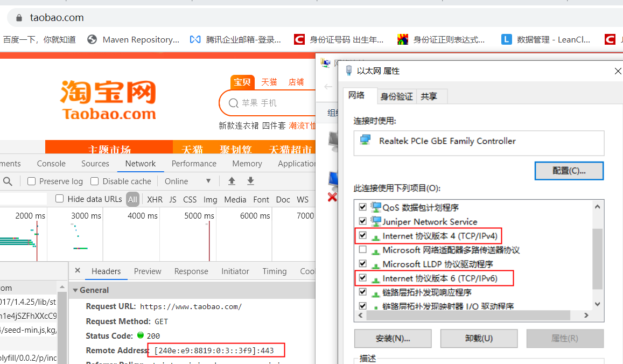Screen dimensions: 623x364
Task: Uncheck the 链路层拓扑发现响应程序 checkbox
Action: (x=362, y=292)
